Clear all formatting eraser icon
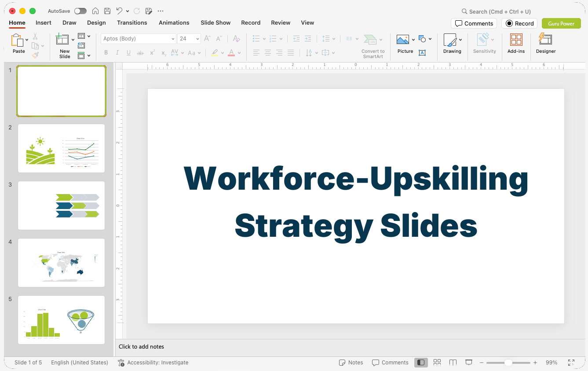The width and height of the screenshot is (588, 371). 236,39
